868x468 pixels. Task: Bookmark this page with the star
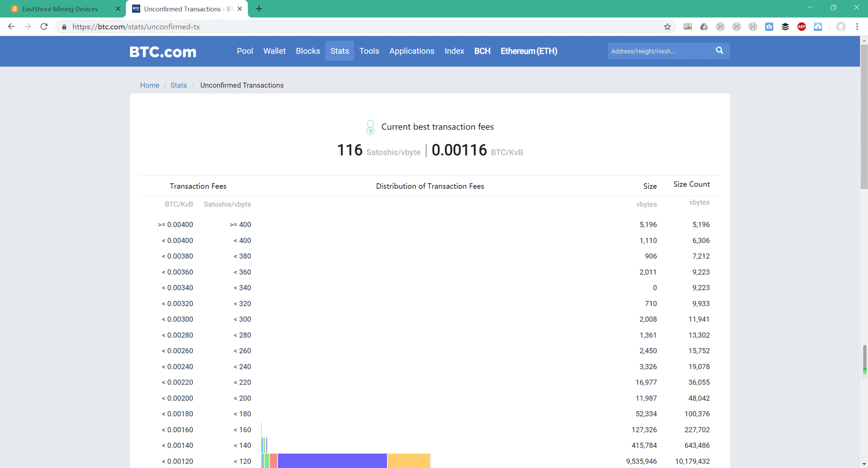(x=667, y=27)
